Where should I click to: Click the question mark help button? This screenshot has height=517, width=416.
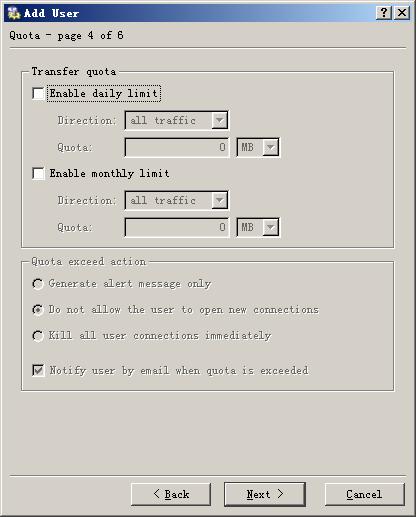coord(384,13)
